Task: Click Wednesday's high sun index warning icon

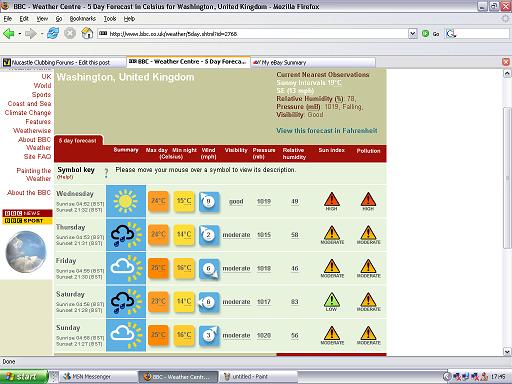Action: tap(332, 201)
